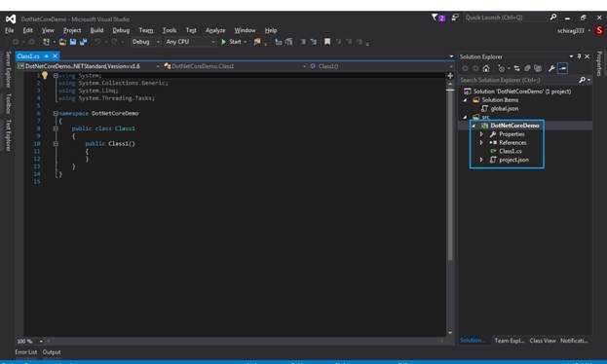Open the Edit menu
607x364 pixels.
pos(27,30)
